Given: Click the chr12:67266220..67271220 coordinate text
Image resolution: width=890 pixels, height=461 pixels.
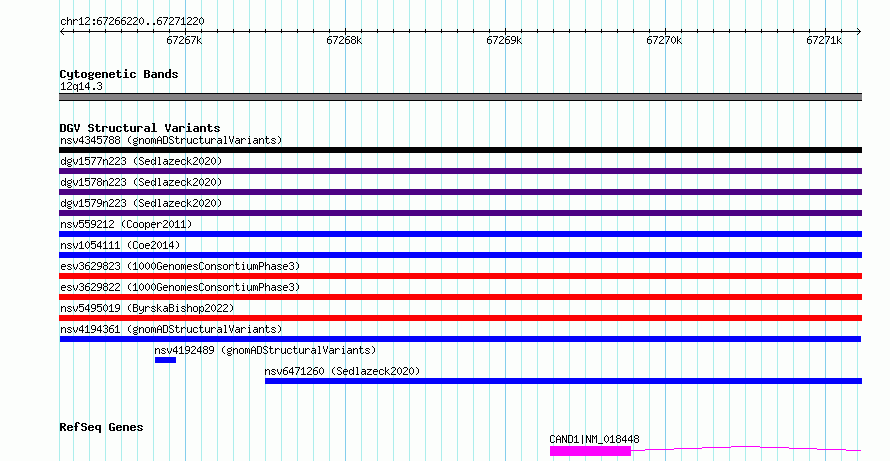Looking at the screenshot, I should click(132, 22).
